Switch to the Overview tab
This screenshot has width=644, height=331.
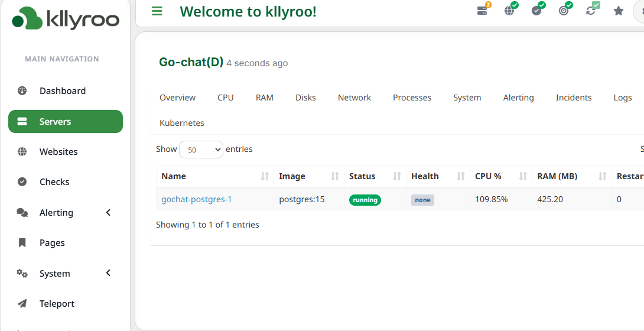177,98
